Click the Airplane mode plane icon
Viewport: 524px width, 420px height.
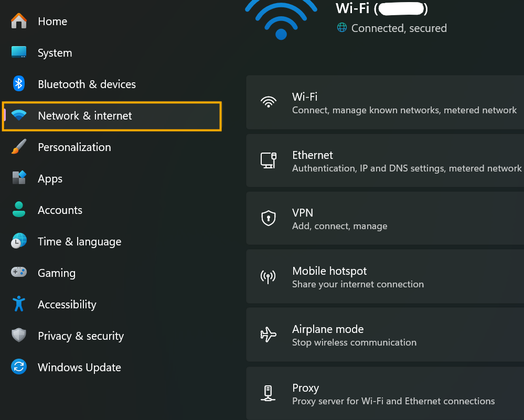coord(269,335)
